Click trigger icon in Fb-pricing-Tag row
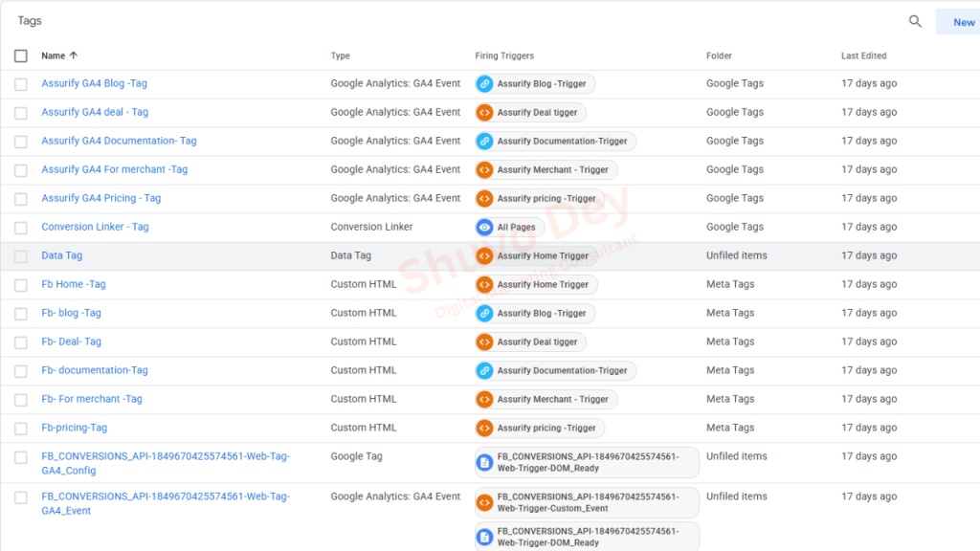 pos(484,429)
